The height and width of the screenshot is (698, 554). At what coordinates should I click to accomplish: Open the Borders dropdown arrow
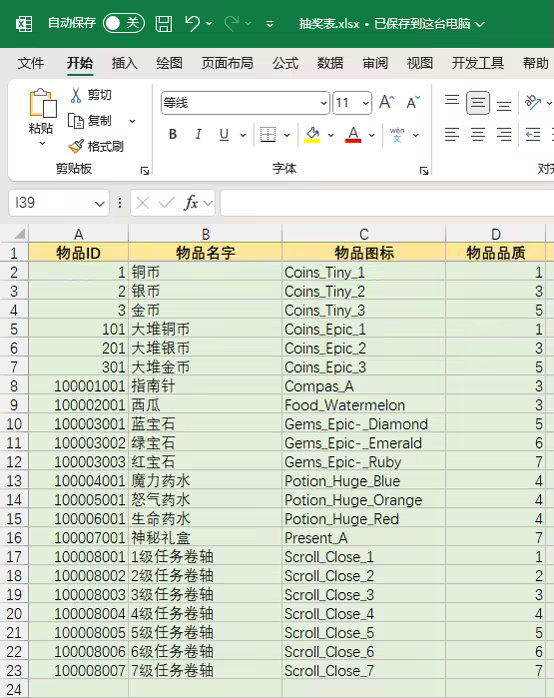(287, 135)
